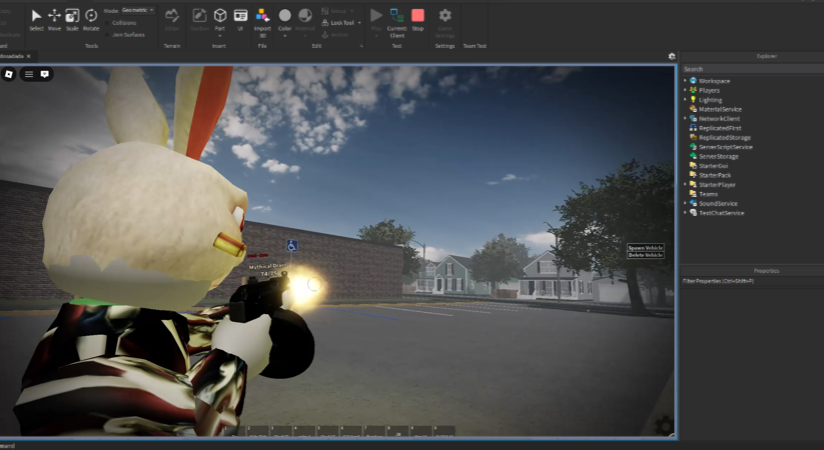Click the Delete Vehicle button
The image size is (824, 450).
(645, 255)
